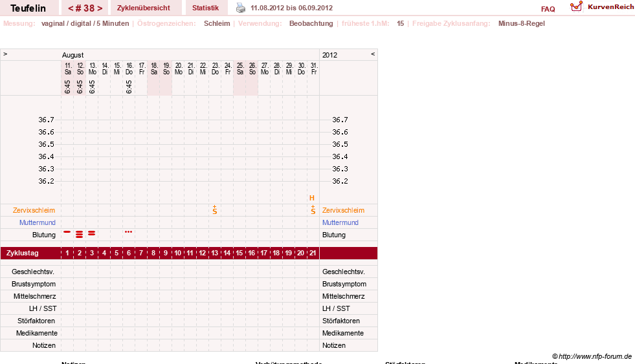Click the S+ mucus symbol on cycle day 21
Image resolution: width=635 pixels, height=364 pixels.
coord(313,210)
